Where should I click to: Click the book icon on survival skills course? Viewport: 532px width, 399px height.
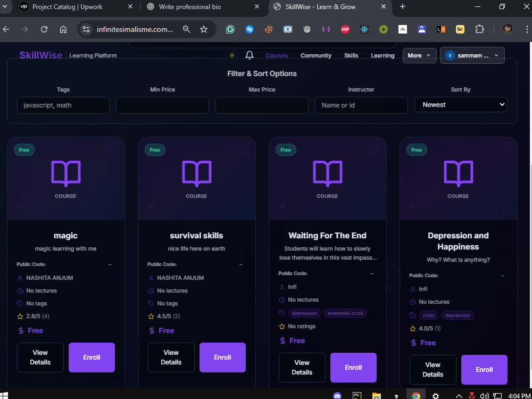(x=197, y=174)
